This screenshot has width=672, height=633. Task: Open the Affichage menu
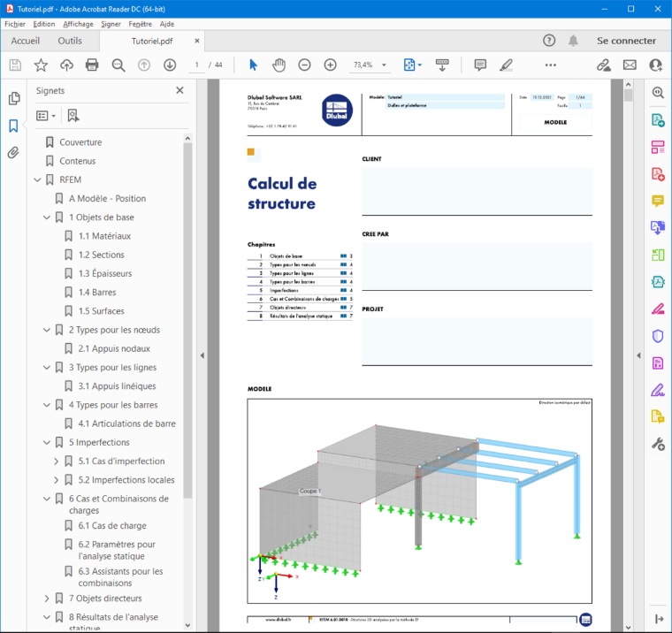pos(78,24)
